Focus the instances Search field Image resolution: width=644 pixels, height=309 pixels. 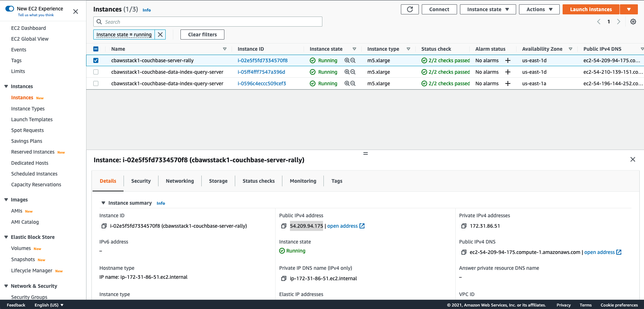[213, 22]
